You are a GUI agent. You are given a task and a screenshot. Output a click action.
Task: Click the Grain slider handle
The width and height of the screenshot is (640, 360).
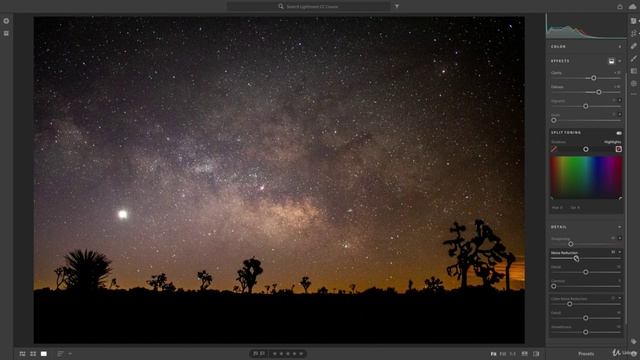tap(554, 120)
